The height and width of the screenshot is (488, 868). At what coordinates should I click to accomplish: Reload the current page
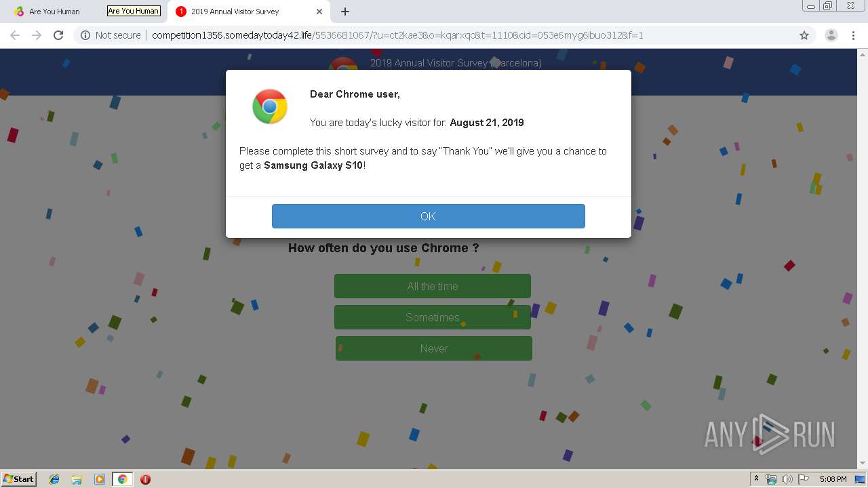58,35
